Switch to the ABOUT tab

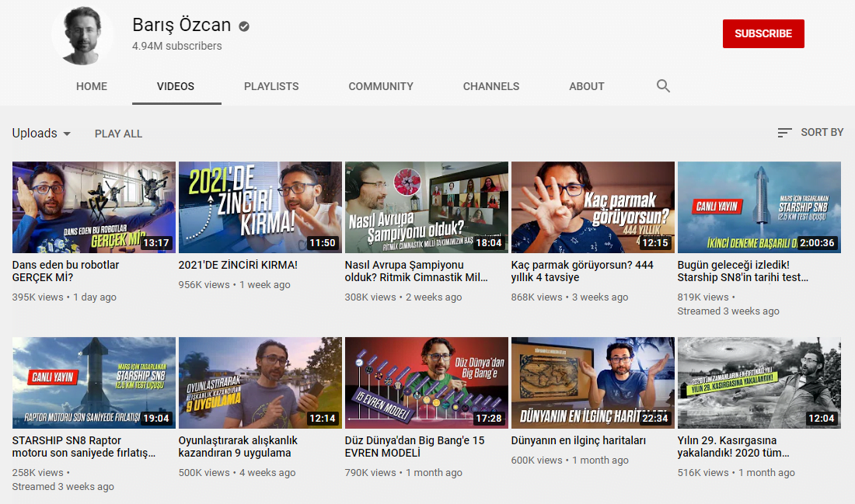[587, 86]
